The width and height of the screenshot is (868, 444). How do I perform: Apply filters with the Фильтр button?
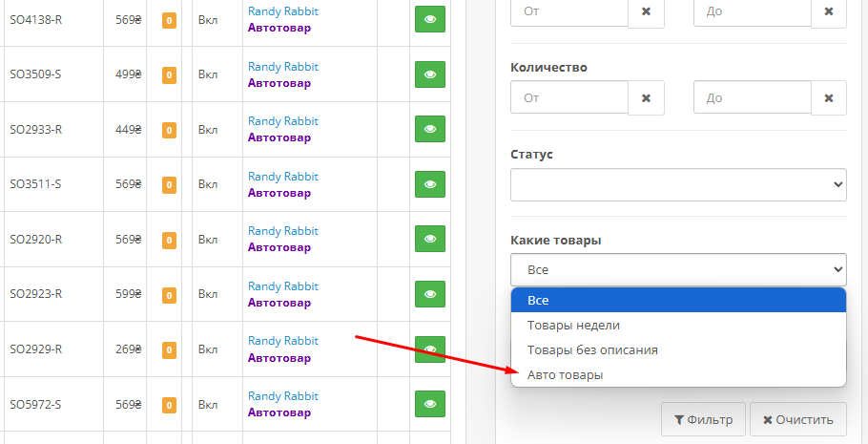[x=703, y=419]
